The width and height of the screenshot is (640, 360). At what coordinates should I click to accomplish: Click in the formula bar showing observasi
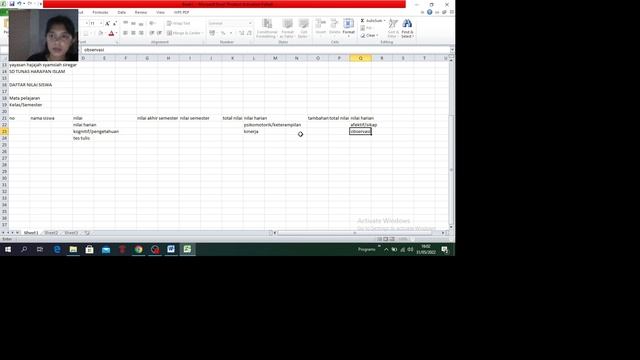265,50
